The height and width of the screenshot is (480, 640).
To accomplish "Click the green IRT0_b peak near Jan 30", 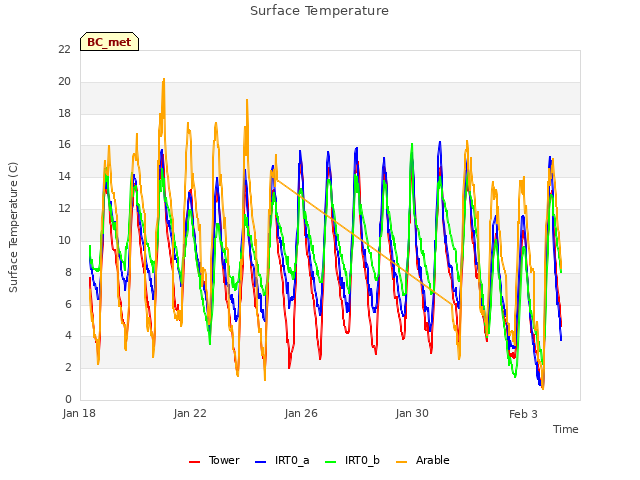I will click(x=412, y=144).
